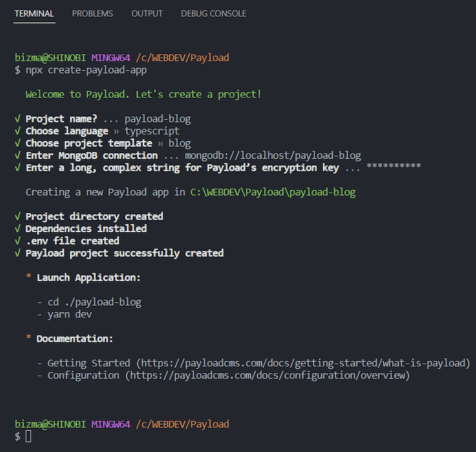This screenshot has width=476, height=452.
Task: Click the C:\WEBDEV\Payload\payload-blog path
Action: (273, 192)
